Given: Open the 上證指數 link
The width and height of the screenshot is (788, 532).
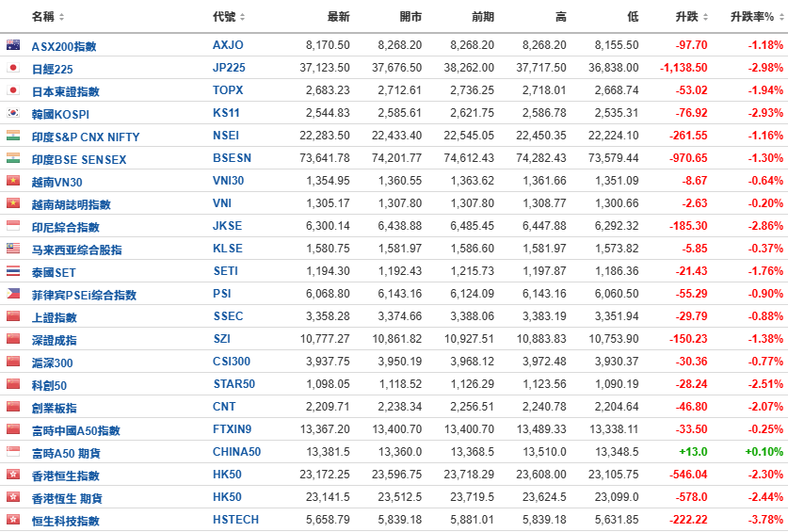Looking at the screenshot, I should click(x=55, y=318).
